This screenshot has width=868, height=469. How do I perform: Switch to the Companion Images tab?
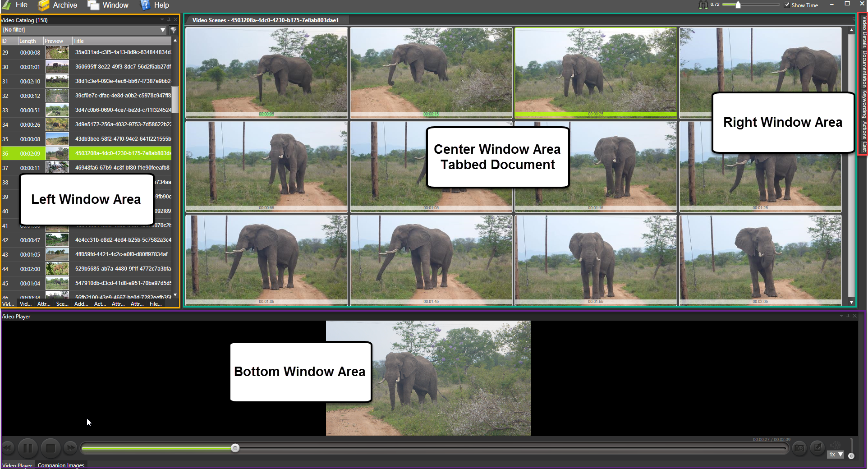pos(61,465)
